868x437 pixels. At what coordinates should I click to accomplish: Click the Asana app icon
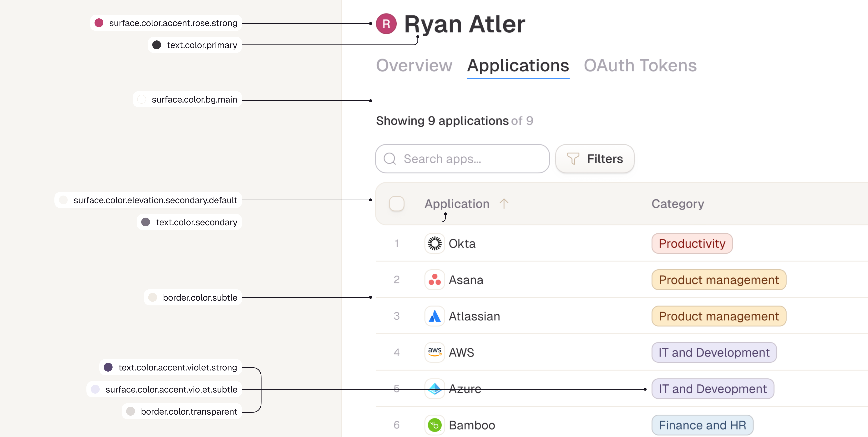(x=434, y=280)
